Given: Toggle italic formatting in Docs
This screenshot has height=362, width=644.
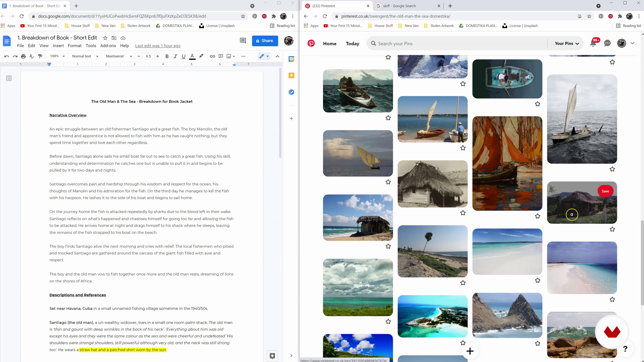Looking at the screenshot, I should (175, 56).
